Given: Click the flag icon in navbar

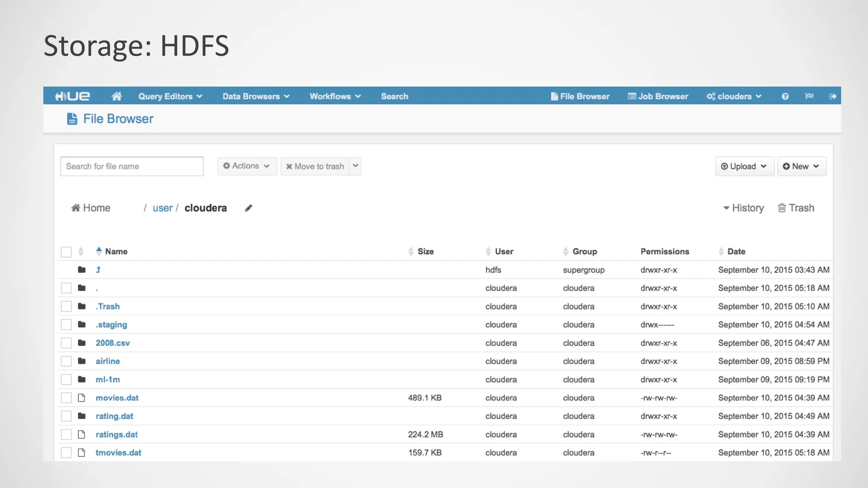Looking at the screenshot, I should tap(809, 96).
